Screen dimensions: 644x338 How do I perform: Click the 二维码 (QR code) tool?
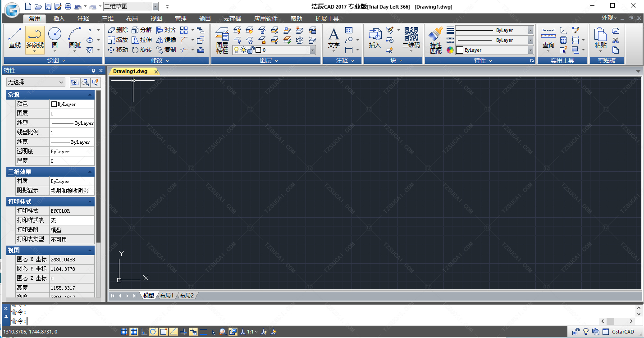[411, 38]
